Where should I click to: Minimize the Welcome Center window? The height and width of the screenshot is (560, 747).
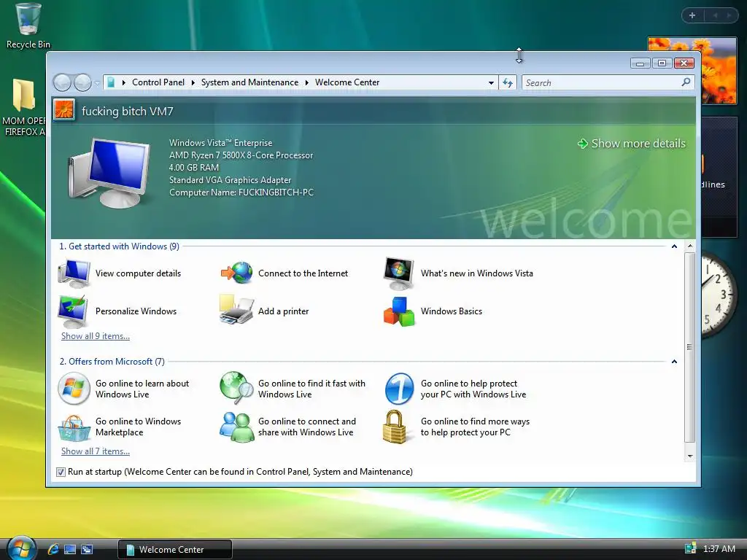[x=640, y=63]
